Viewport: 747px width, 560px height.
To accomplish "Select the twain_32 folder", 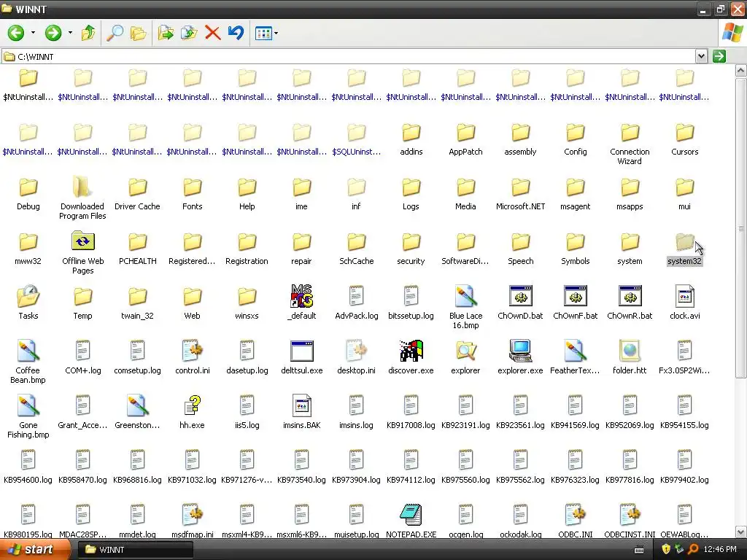I will 137,303.
